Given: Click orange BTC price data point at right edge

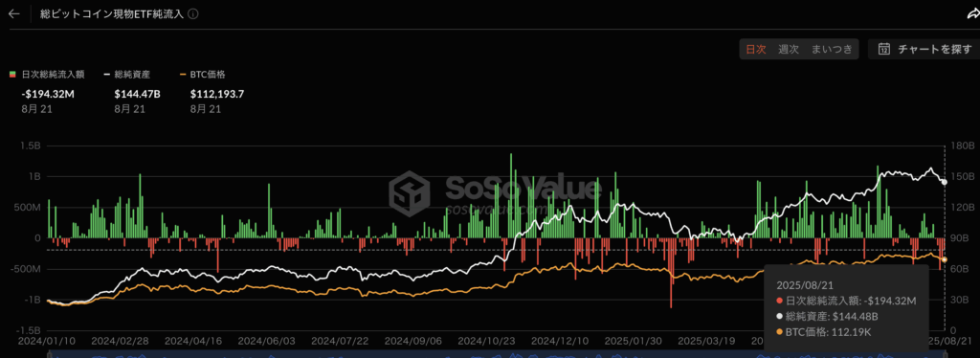Looking at the screenshot, I should point(945,259).
